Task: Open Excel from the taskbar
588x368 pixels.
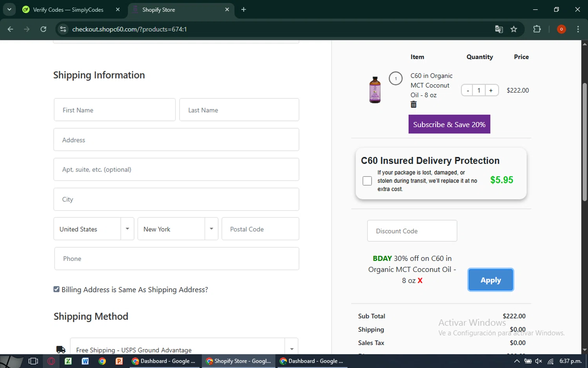Action: click(x=68, y=361)
